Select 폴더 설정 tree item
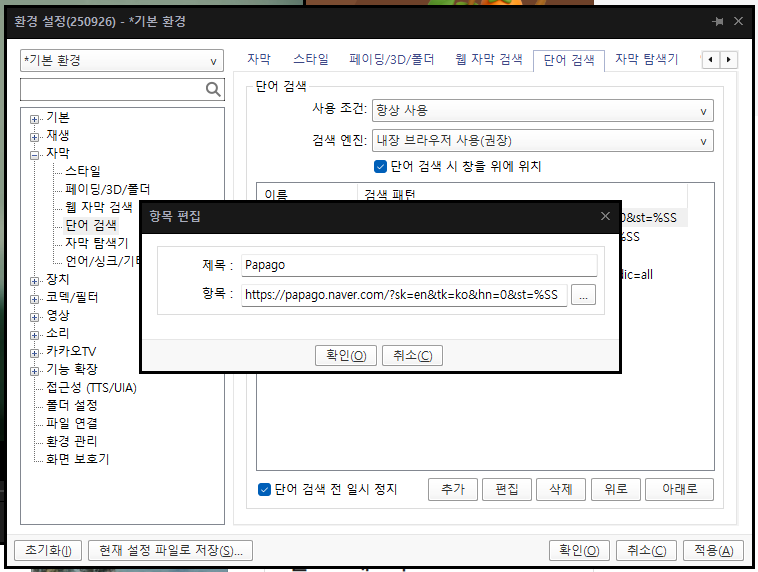The height and width of the screenshot is (572, 758). click(72, 406)
